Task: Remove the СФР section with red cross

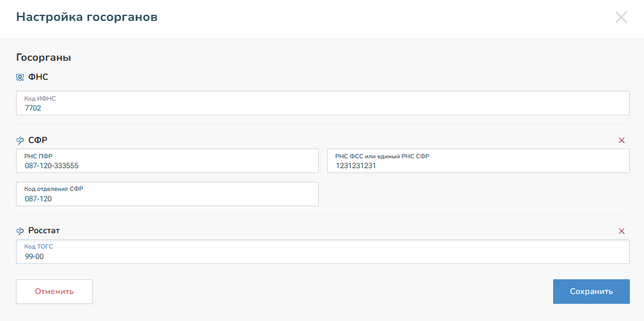Action: click(621, 141)
